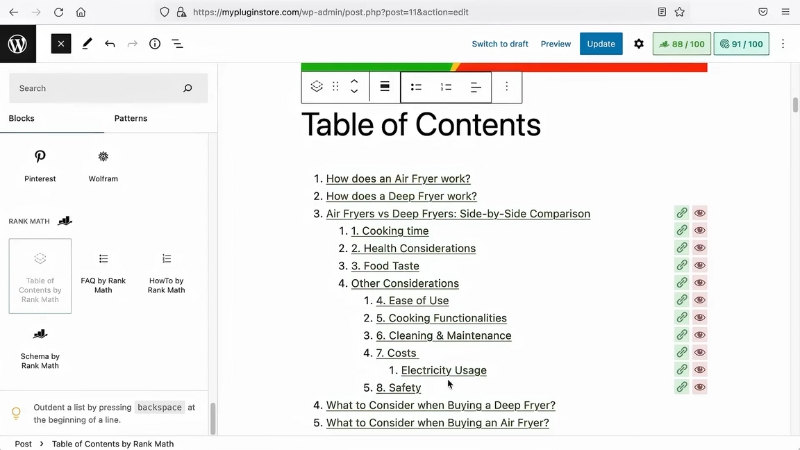Open Rank Math SEO score 88/100
This screenshot has width=800, height=450.
pyautogui.click(x=682, y=44)
